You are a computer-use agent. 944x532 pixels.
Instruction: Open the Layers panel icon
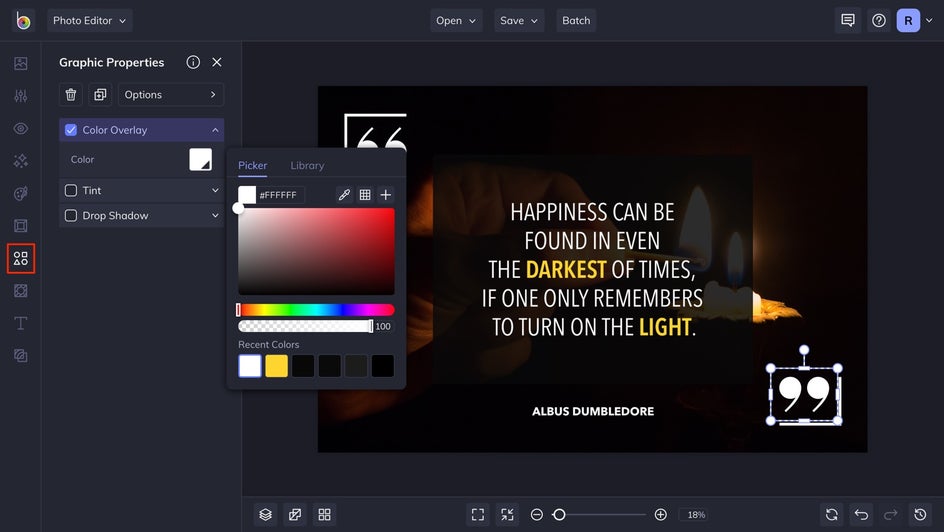coord(266,515)
